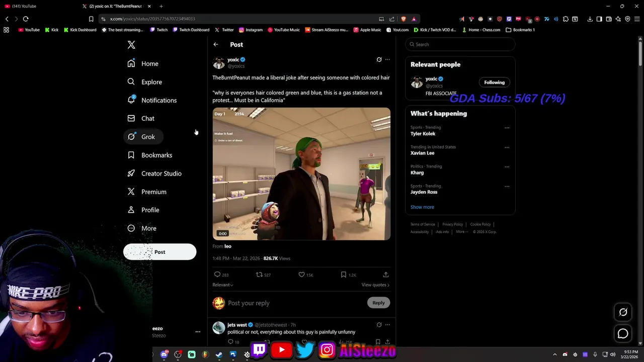The image size is (644, 362).
Task: Open Notifications
Action: (152, 100)
